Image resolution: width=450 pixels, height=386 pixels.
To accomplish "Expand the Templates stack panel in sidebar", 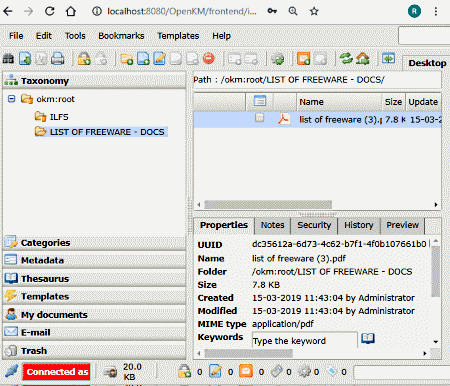I will coord(94,296).
